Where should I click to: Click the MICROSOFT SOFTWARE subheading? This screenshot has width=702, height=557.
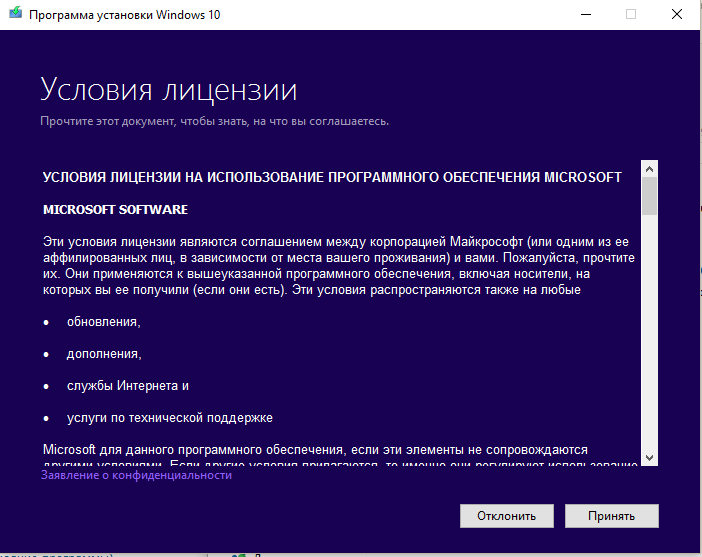115,210
